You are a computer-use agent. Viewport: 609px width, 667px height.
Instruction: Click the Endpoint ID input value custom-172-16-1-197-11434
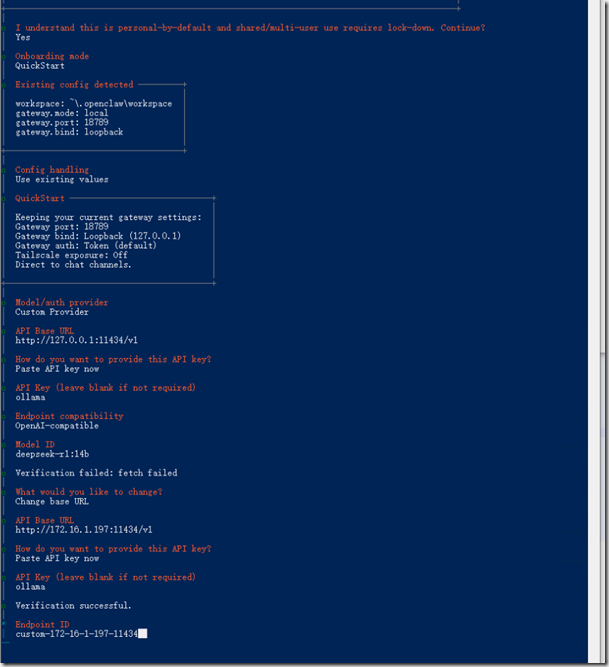pyautogui.click(x=76, y=634)
